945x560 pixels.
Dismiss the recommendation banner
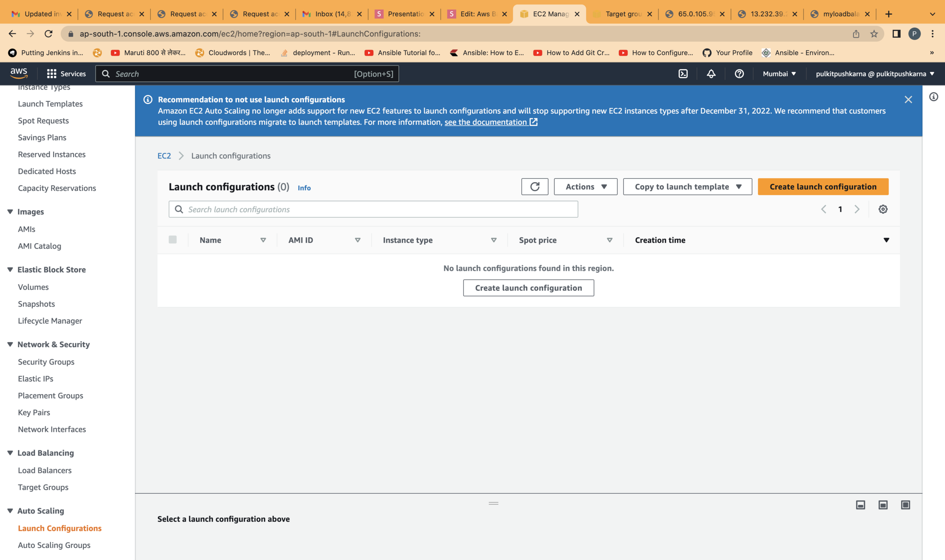pos(908,100)
